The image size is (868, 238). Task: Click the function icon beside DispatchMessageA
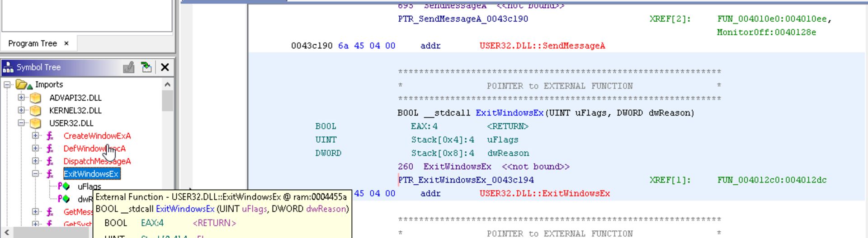pos(50,161)
